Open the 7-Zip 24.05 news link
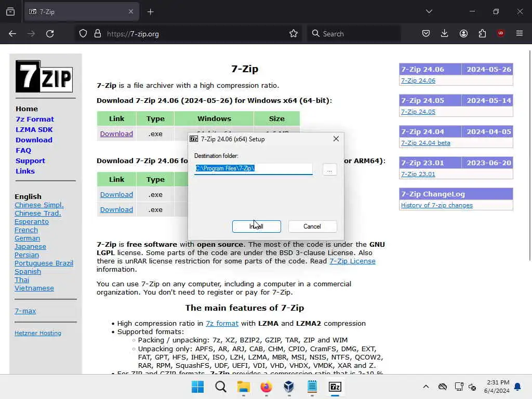Viewport: 532px width, 399px height. coord(418,112)
